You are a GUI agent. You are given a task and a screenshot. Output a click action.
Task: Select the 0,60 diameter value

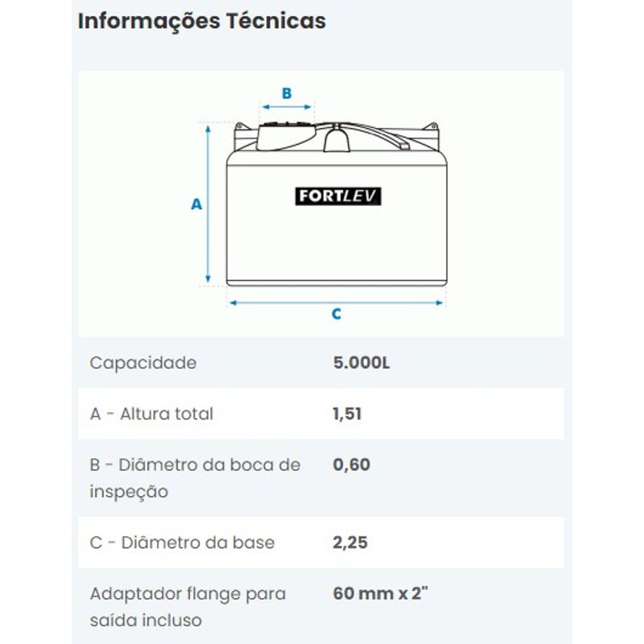[352, 464]
